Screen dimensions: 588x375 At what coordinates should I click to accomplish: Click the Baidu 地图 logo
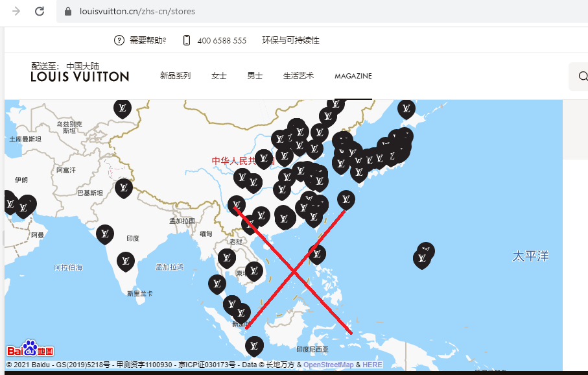[30, 348]
